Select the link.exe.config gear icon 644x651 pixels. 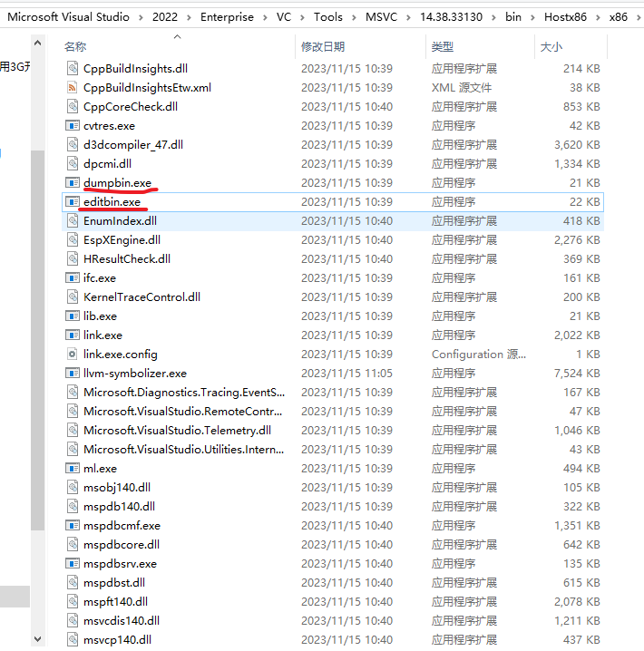[x=73, y=355]
